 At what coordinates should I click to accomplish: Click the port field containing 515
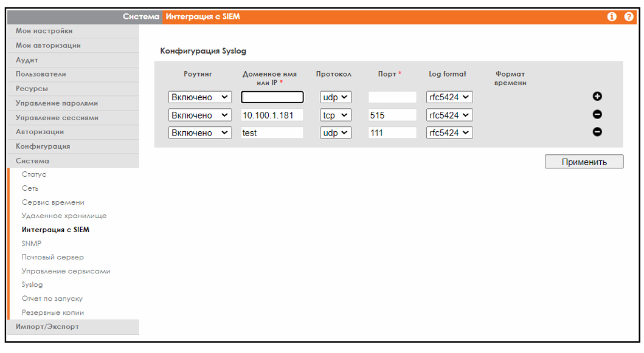pyautogui.click(x=392, y=115)
